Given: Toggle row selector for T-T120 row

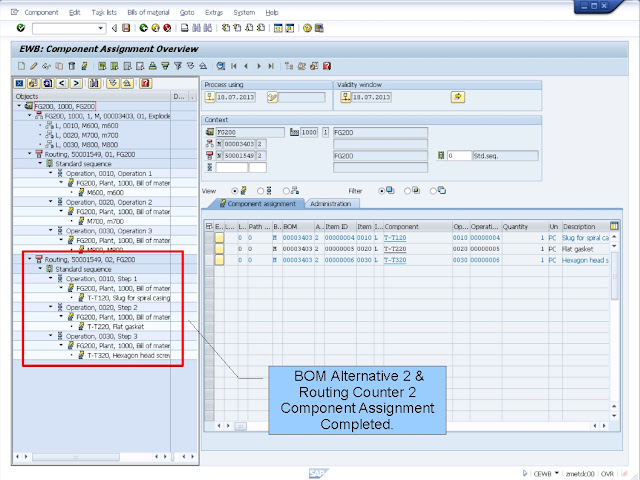Looking at the screenshot, I should pyautogui.click(x=209, y=238).
